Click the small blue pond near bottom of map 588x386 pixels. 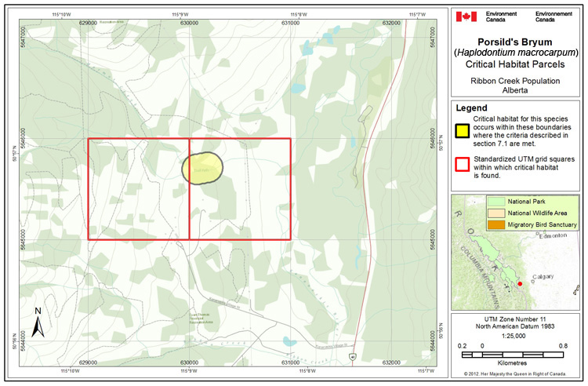(290, 340)
